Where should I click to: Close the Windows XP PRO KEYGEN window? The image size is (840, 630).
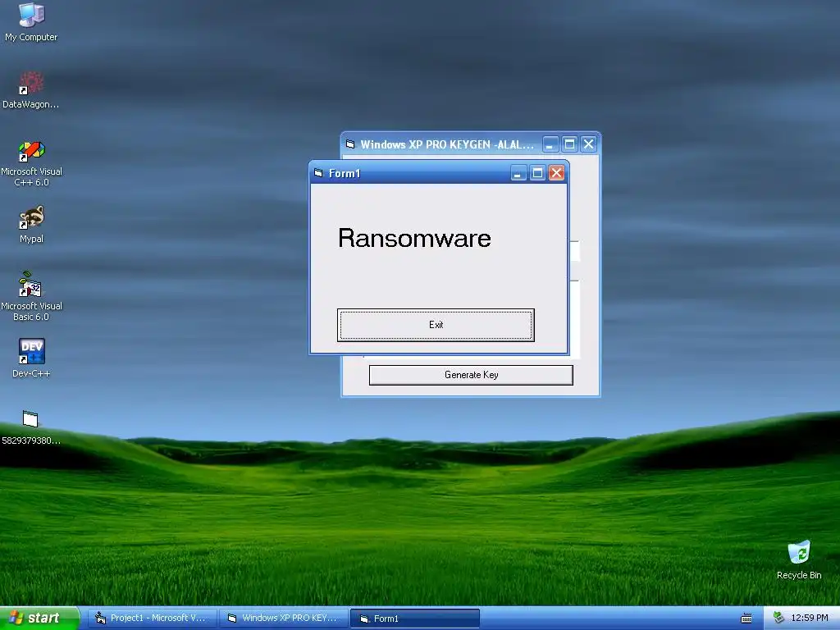pos(589,144)
